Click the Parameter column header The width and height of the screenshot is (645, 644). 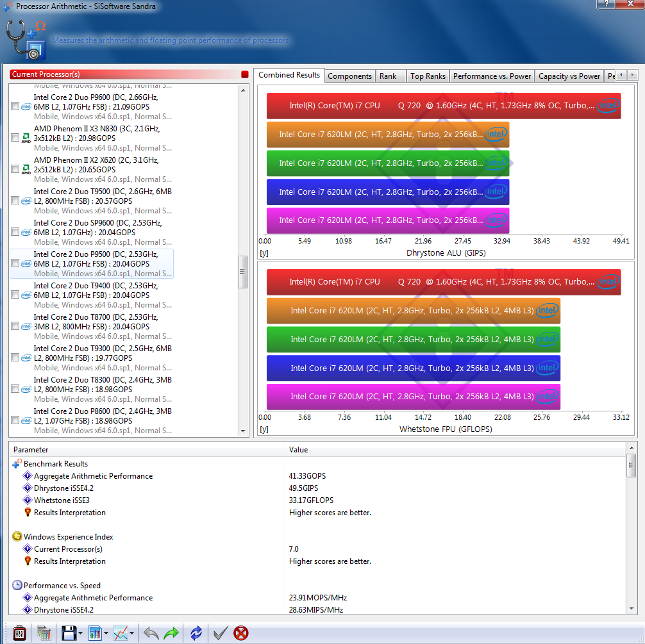coord(147,449)
